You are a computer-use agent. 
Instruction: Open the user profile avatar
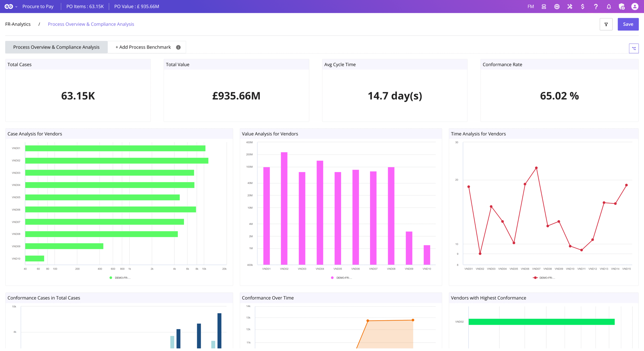point(635,7)
